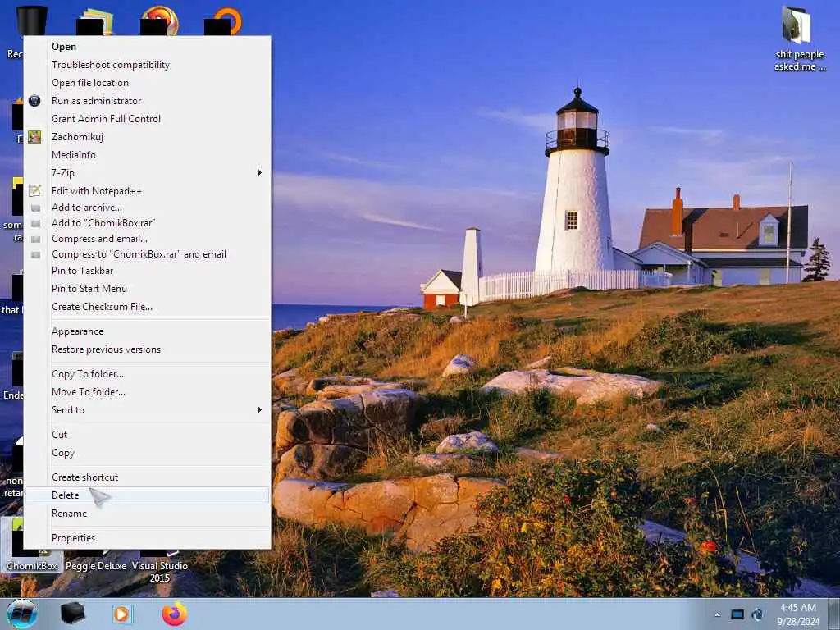
Task: Choose Rename in context menu
Action: 147,514
